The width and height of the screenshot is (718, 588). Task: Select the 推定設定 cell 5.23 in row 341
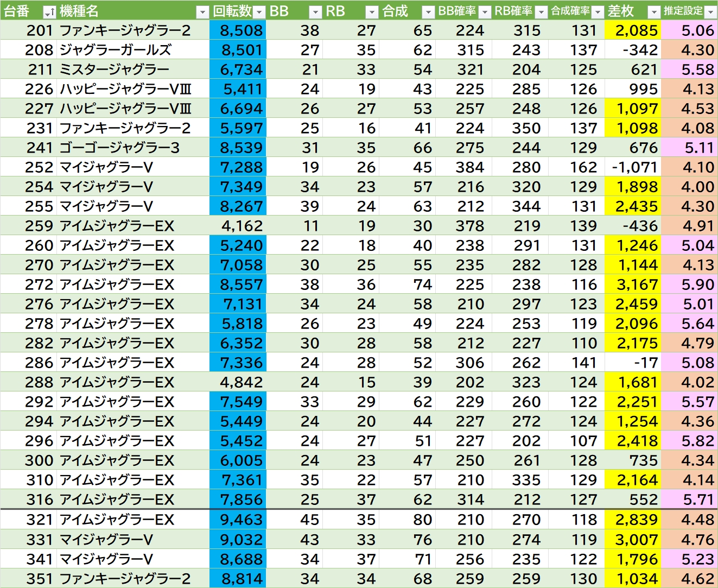click(x=689, y=559)
